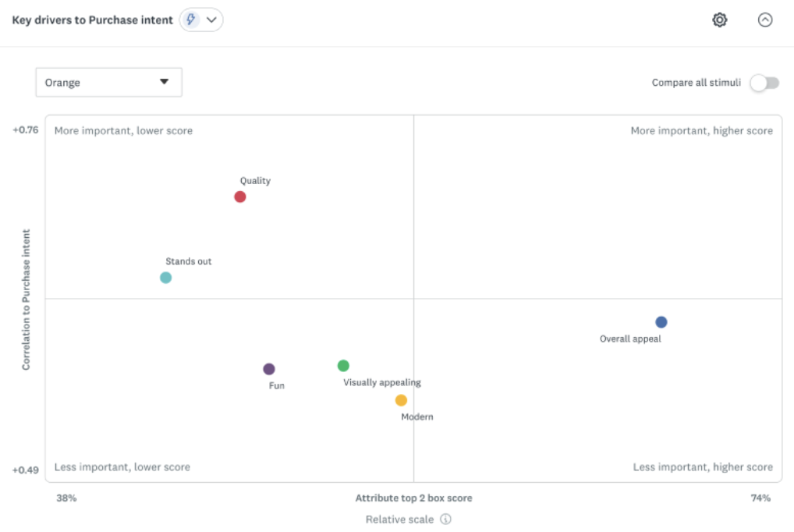This screenshot has width=794, height=532.
Task: Click the Relative scale info icon
Action: (x=445, y=519)
